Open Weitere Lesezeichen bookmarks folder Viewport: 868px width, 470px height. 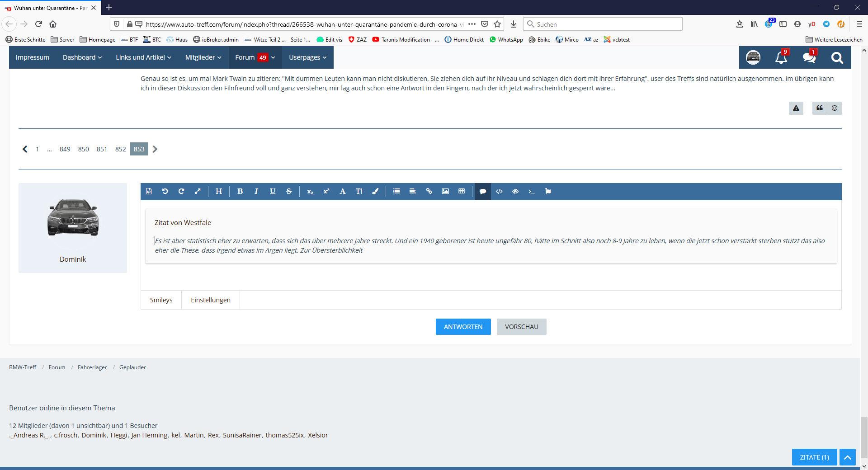834,40
